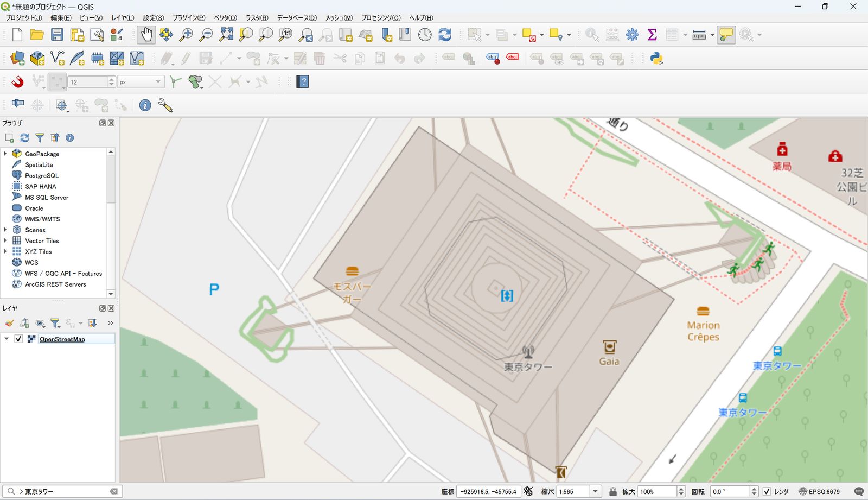Toggle the scale lock icon
This screenshot has width=868, height=500.
(612, 491)
